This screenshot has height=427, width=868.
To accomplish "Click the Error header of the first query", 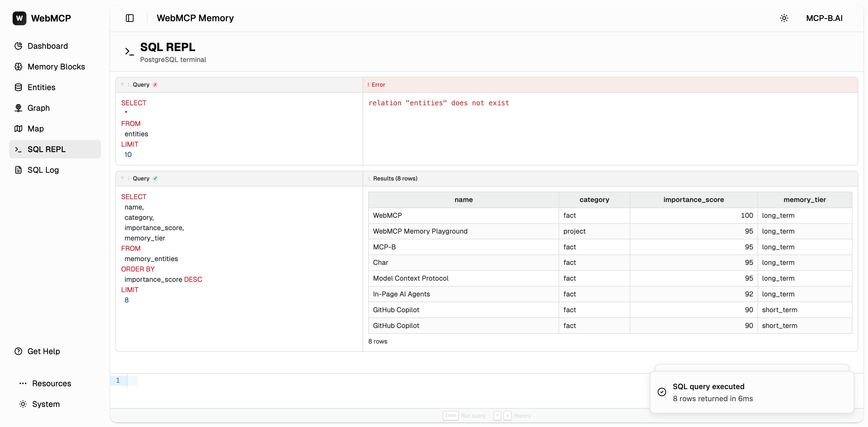I will (x=610, y=85).
